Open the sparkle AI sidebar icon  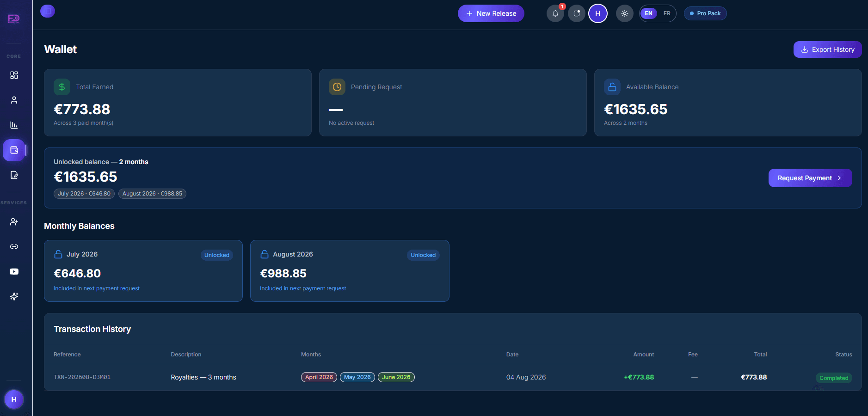[x=14, y=296]
